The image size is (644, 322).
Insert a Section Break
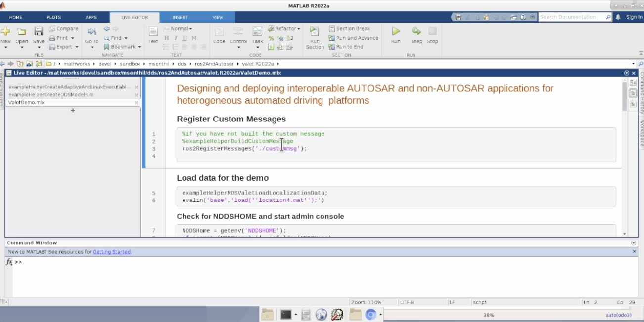tap(350, 29)
